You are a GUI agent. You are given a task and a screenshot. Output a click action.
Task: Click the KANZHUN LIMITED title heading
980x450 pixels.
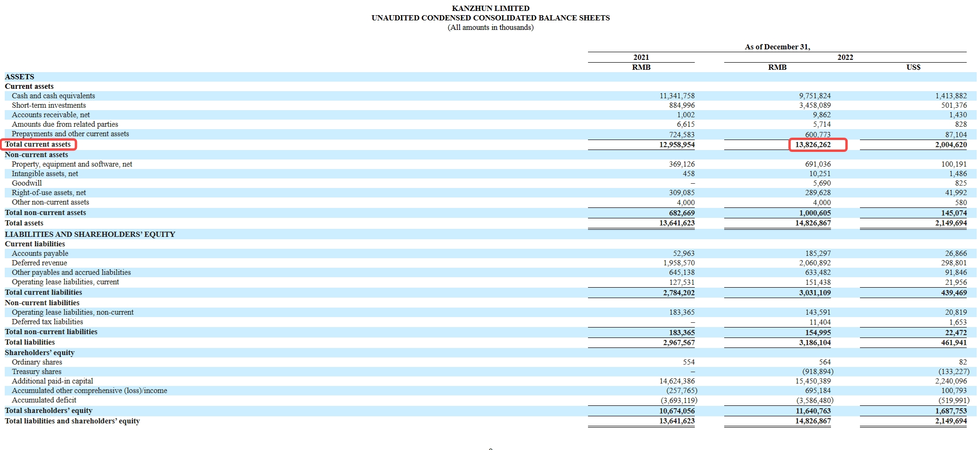490,8
